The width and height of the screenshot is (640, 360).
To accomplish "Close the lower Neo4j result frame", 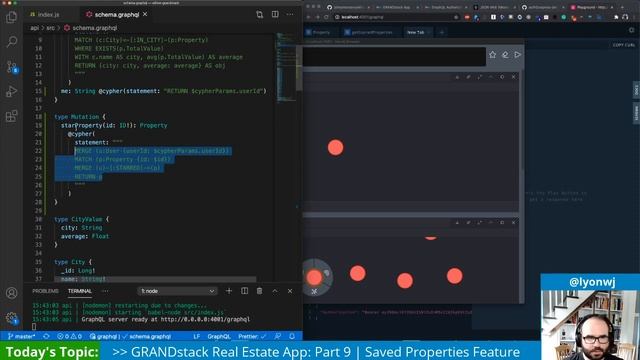I will pos(513,222).
